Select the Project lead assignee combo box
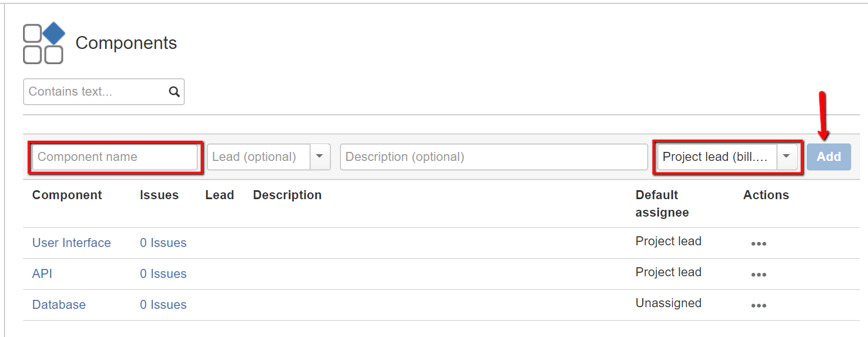 tap(717, 157)
